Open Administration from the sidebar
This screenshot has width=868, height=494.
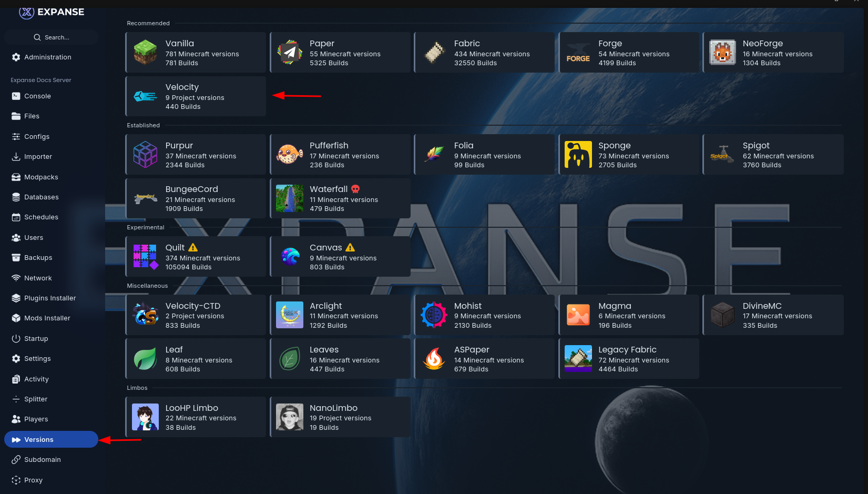tap(47, 57)
